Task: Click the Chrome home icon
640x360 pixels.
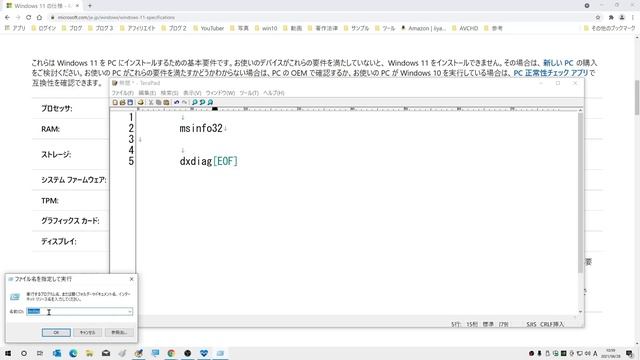Action: pos(39,18)
